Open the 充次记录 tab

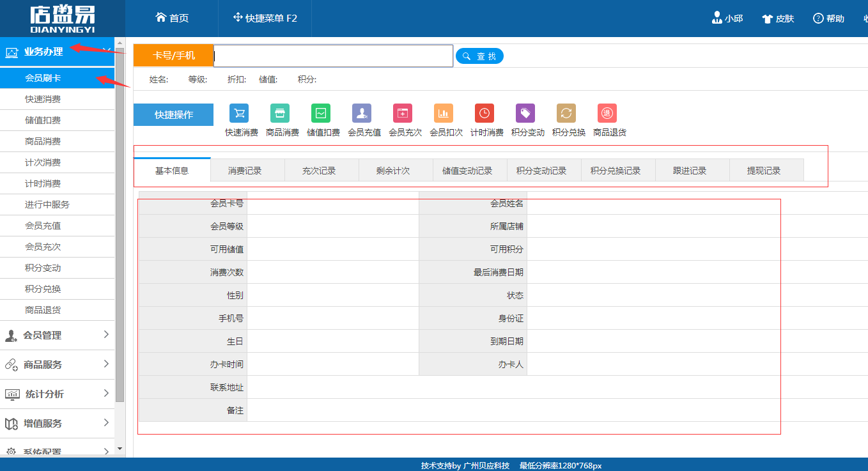coord(322,171)
